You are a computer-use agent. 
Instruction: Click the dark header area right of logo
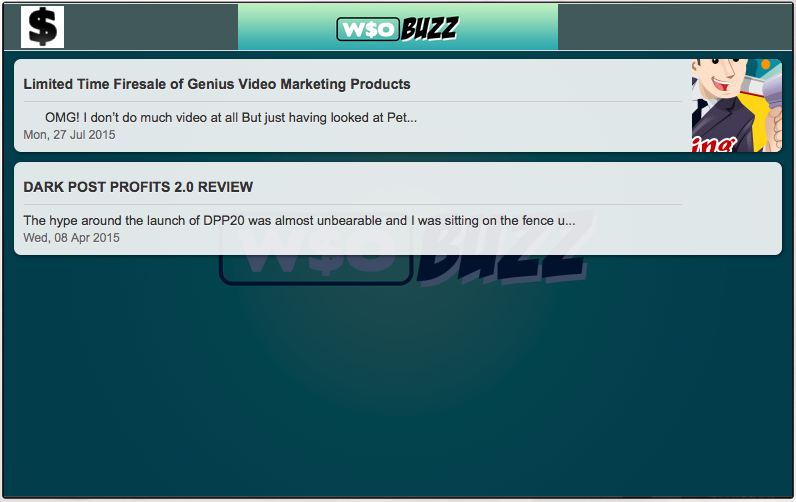tap(675, 27)
